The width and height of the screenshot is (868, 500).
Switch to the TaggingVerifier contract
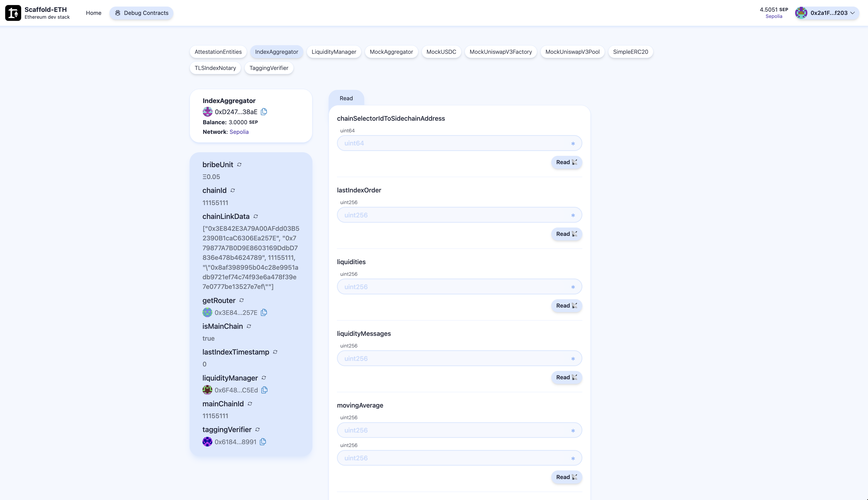[x=269, y=68]
